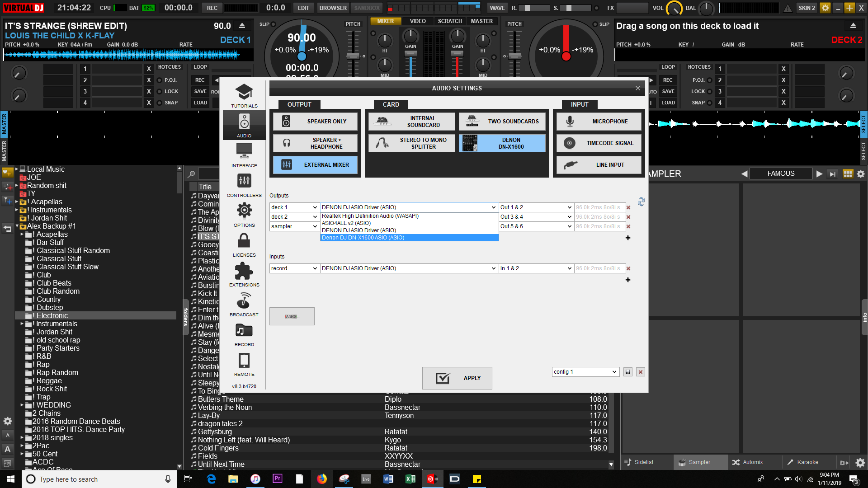Open the record input device dropdown
Screen dimensions: 868x488
click(409, 268)
